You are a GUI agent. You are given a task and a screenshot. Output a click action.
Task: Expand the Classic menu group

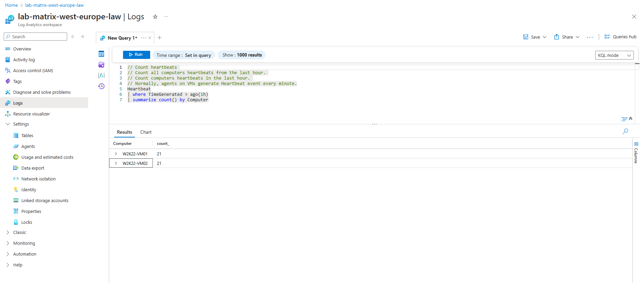pos(8,232)
